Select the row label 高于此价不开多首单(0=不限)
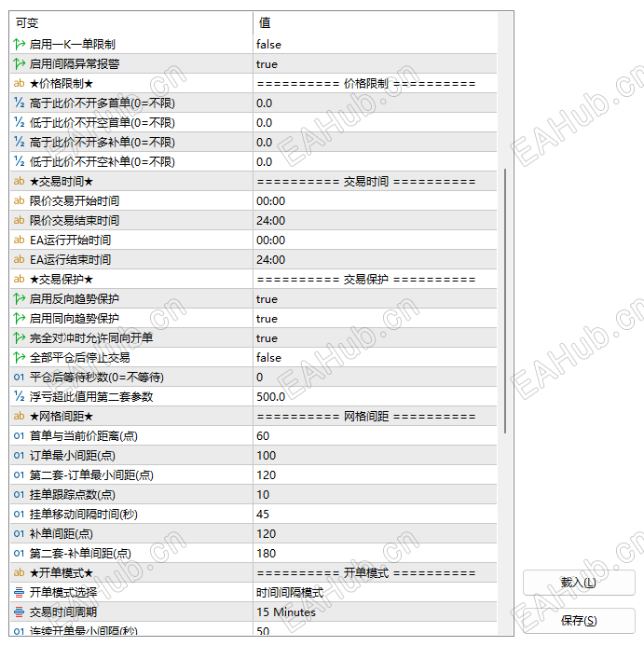Viewport: 644px width, 646px height. coord(103,103)
